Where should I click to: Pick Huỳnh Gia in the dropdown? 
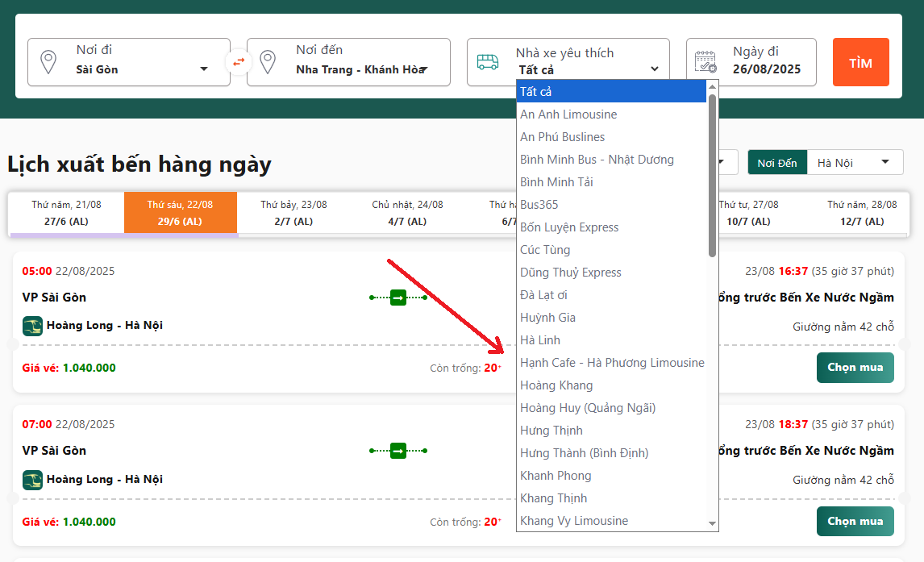click(x=611, y=318)
